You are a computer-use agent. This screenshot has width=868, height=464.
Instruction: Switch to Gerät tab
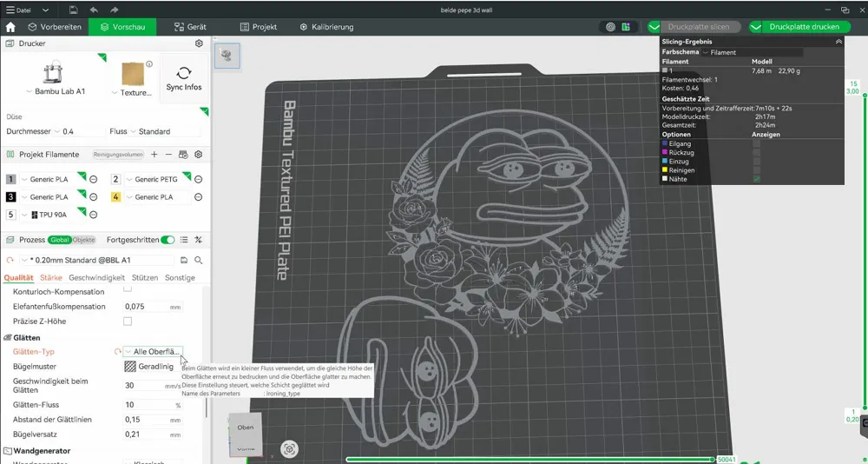point(190,27)
